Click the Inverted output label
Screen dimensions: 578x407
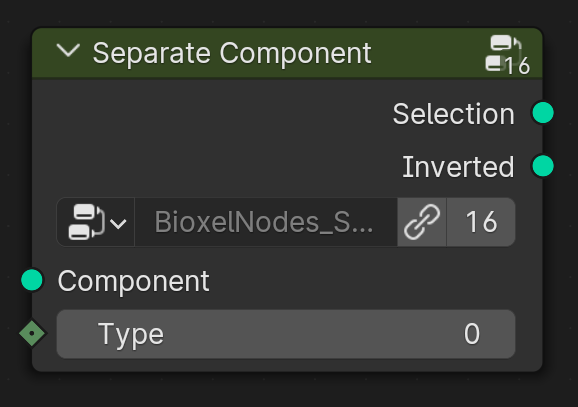pyautogui.click(x=458, y=167)
